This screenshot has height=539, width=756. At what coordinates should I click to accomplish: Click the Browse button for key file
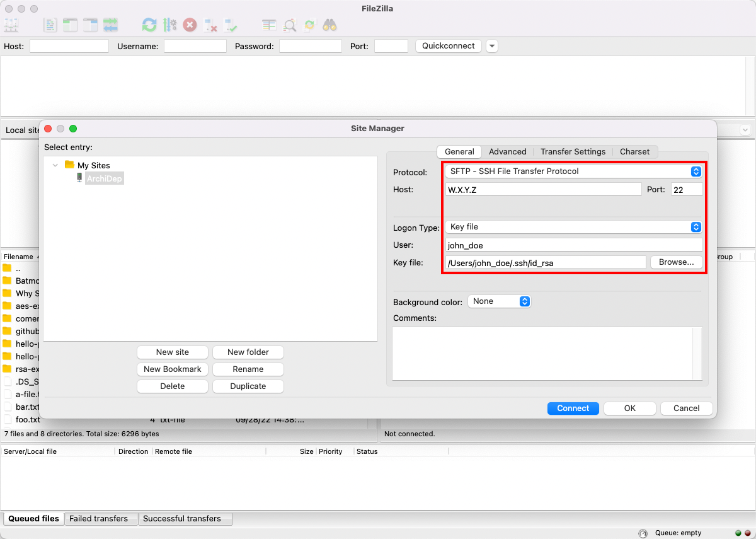[x=676, y=262]
